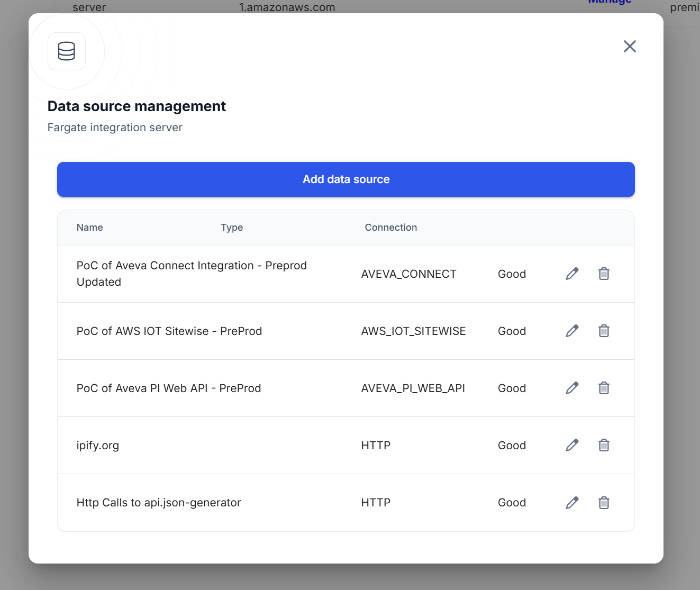Delete the AWS IOT Sitewise data source
The width and height of the screenshot is (700, 590).
point(604,331)
